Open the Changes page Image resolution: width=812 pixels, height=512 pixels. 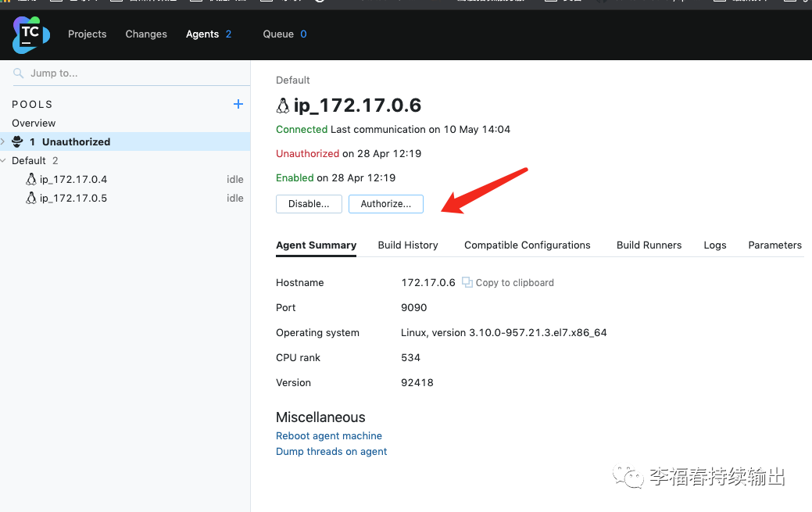coord(146,34)
